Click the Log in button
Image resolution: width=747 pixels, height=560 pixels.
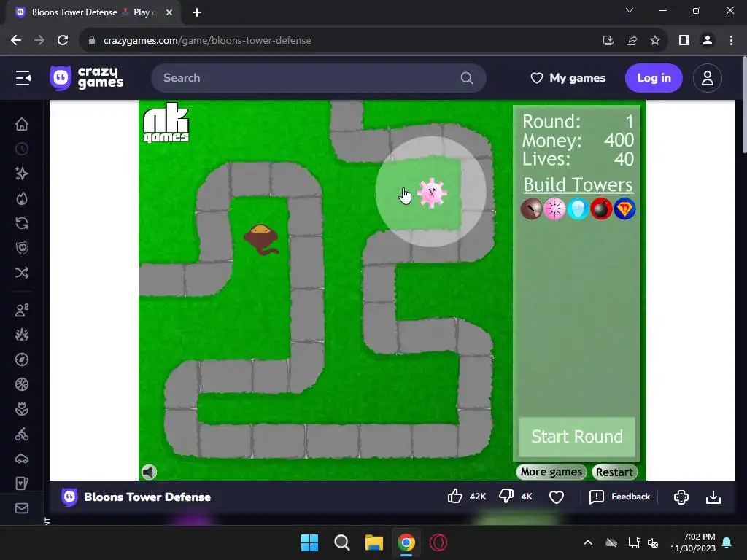[x=654, y=77]
